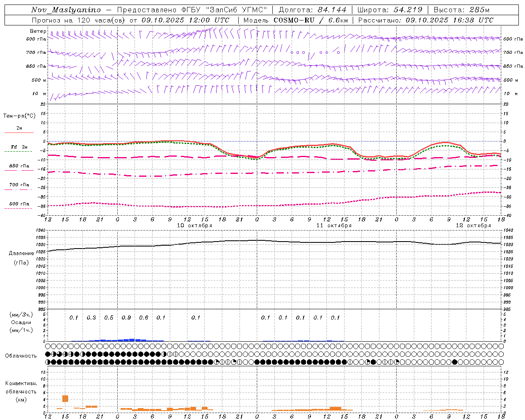Click the tallest orange convective cloud bar
Viewport: 525px width, 420px height.
(x=65, y=398)
